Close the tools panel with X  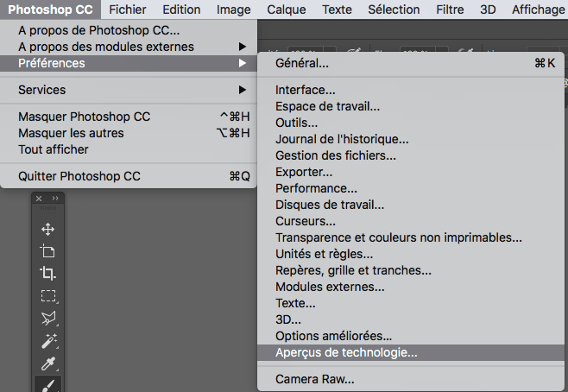click(x=39, y=199)
